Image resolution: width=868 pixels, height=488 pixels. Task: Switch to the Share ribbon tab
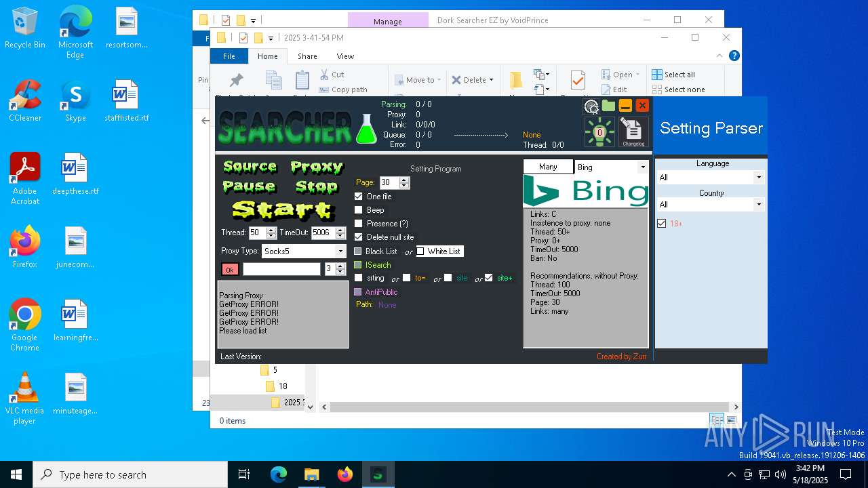307,56
